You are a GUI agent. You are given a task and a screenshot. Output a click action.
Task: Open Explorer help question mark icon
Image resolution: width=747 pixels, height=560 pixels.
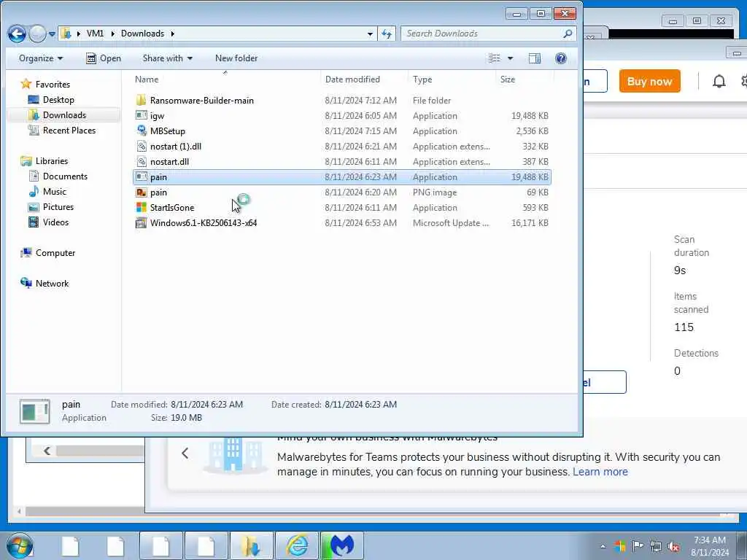tap(561, 58)
